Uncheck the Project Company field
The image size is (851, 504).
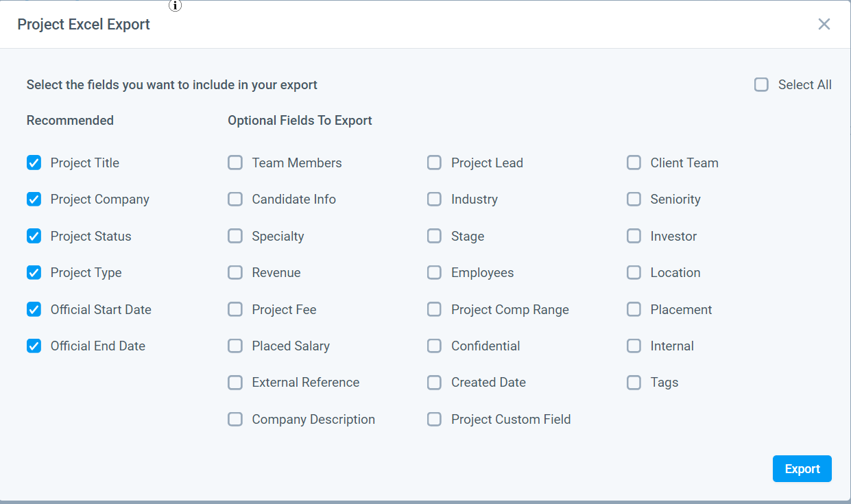click(x=34, y=200)
